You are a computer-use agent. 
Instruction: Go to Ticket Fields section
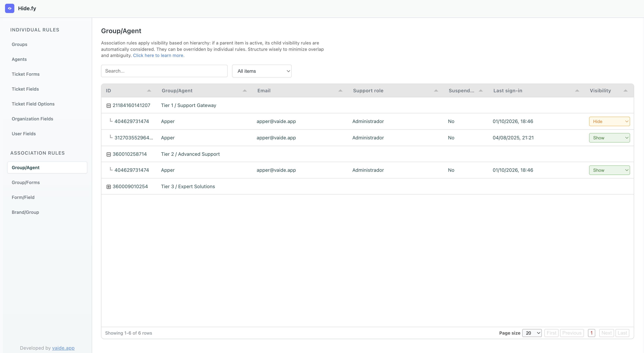coord(25,89)
